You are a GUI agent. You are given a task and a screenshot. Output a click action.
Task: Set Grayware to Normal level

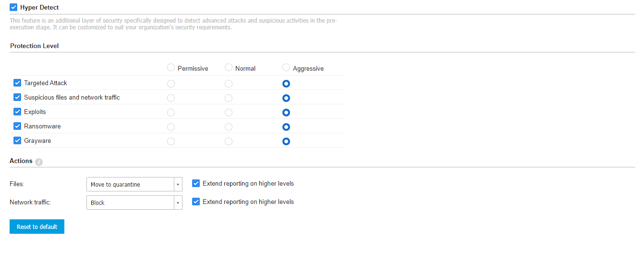(x=229, y=141)
